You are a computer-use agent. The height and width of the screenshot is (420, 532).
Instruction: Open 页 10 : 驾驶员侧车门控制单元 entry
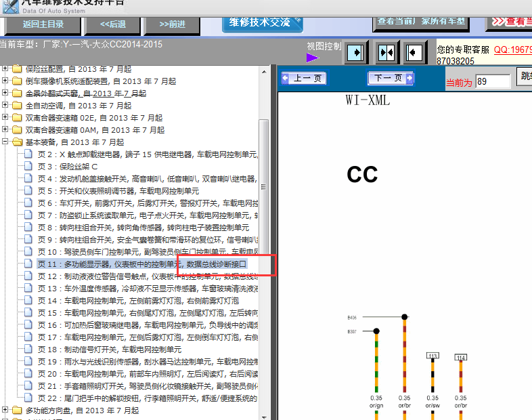click(x=148, y=252)
